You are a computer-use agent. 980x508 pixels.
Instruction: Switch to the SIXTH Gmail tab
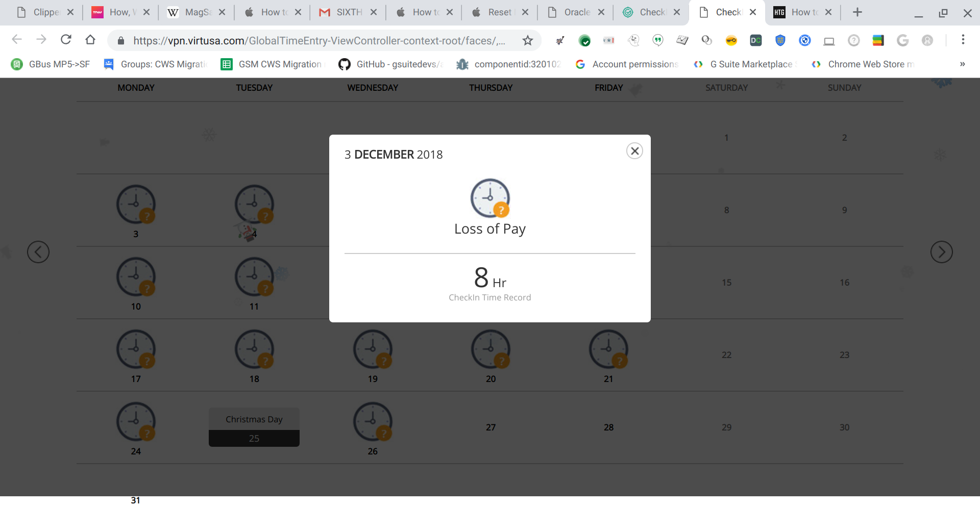click(347, 12)
